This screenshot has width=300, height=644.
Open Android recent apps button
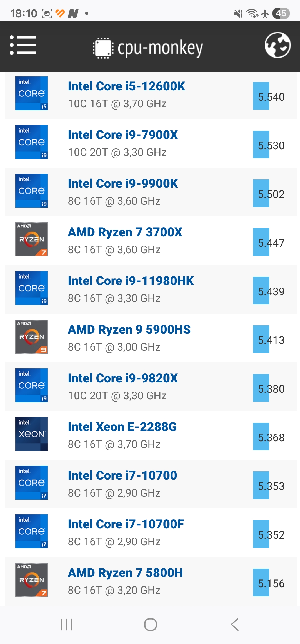[67, 625]
